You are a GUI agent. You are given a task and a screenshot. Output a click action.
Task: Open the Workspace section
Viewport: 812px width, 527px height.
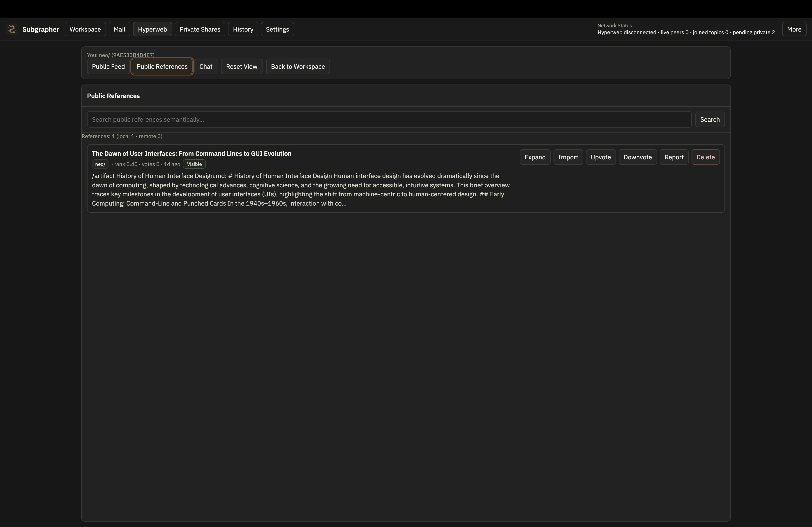pos(85,29)
